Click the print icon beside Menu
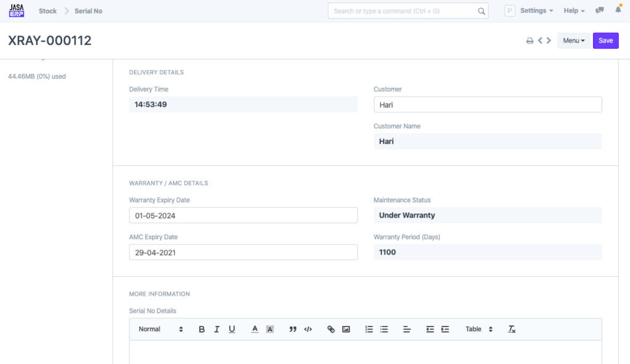 click(x=529, y=41)
